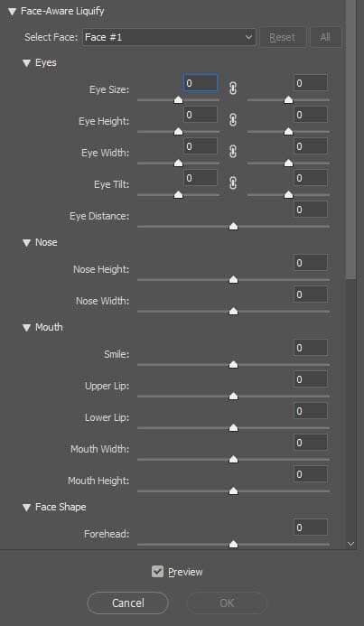Click the OK button
The image size is (364, 626).
click(x=227, y=603)
